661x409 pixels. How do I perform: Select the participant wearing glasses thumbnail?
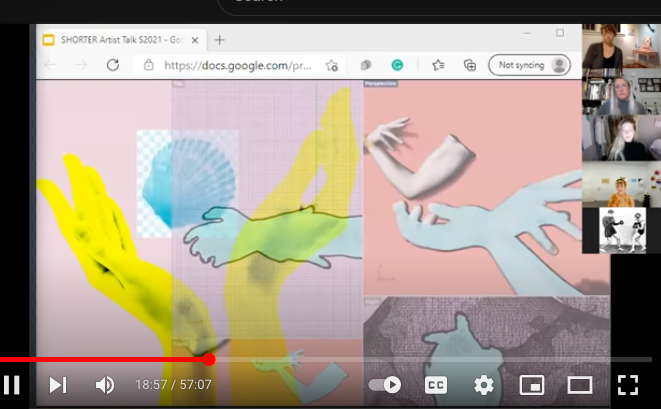point(621,91)
